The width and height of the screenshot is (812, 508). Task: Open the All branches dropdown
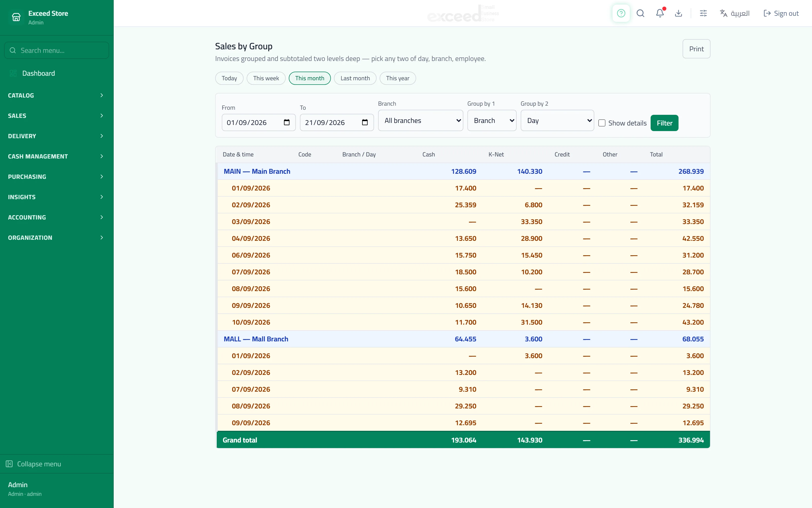[x=420, y=121]
